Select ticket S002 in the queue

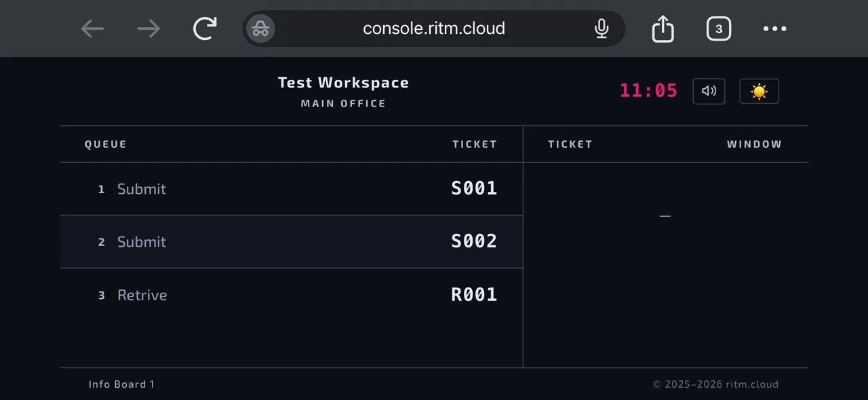[474, 241]
